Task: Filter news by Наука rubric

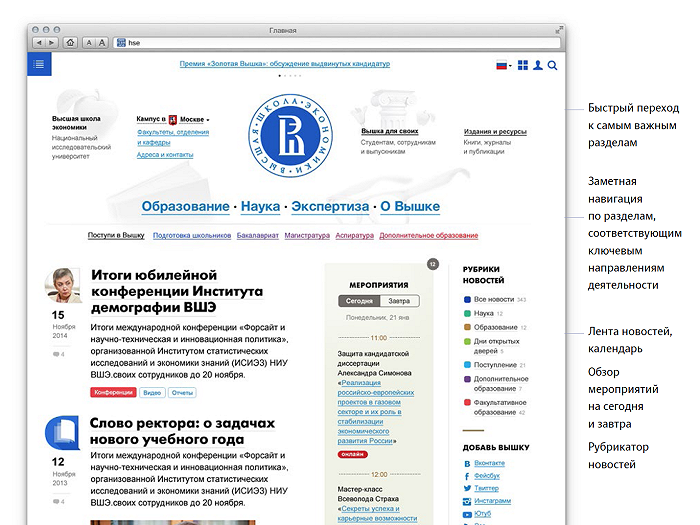Action: (483, 313)
